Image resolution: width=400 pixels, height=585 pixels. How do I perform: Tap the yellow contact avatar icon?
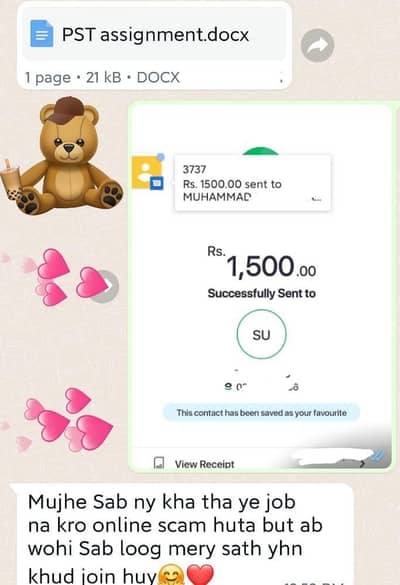[x=148, y=172]
